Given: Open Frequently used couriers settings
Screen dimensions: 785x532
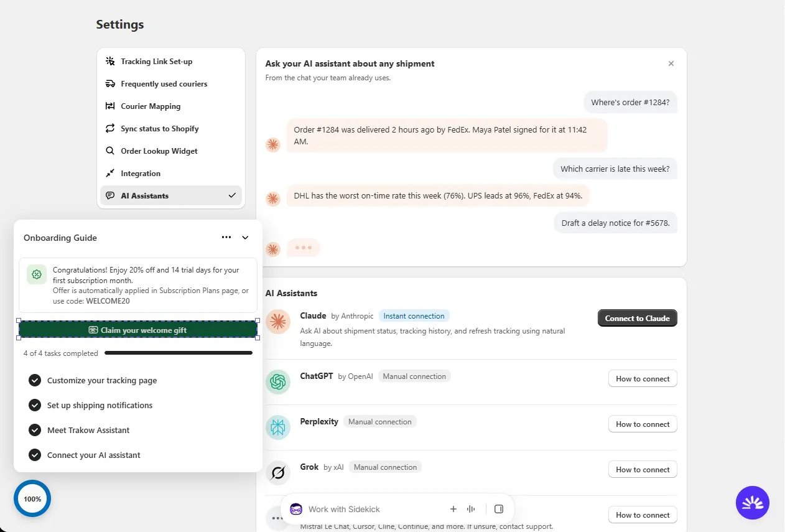Looking at the screenshot, I should point(171,83).
